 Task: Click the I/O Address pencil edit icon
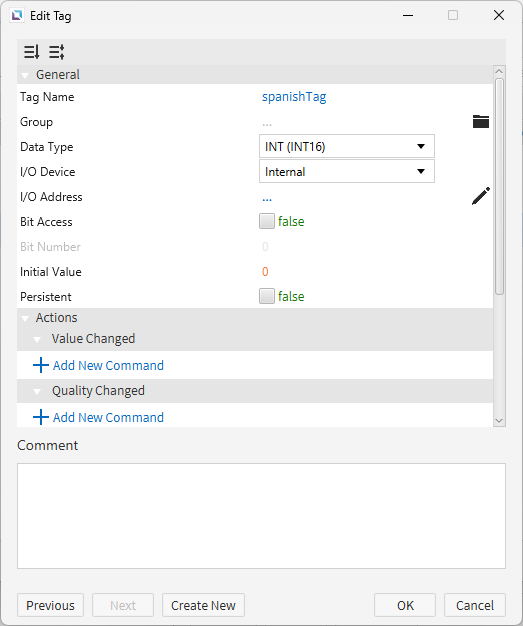coord(481,196)
